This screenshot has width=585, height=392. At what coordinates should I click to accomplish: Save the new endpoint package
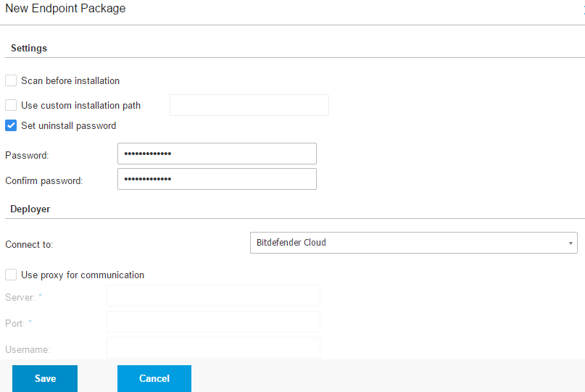pyautogui.click(x=45, y=378)
